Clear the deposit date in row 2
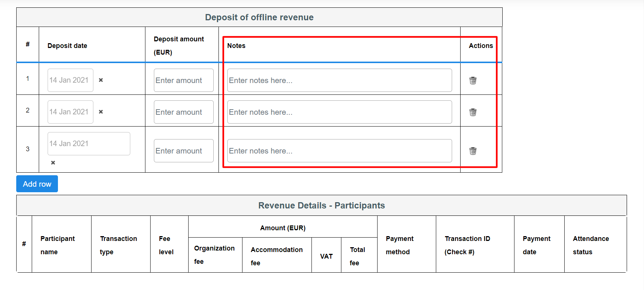Viewport: 644px width, 290px height. pos(101,112)
